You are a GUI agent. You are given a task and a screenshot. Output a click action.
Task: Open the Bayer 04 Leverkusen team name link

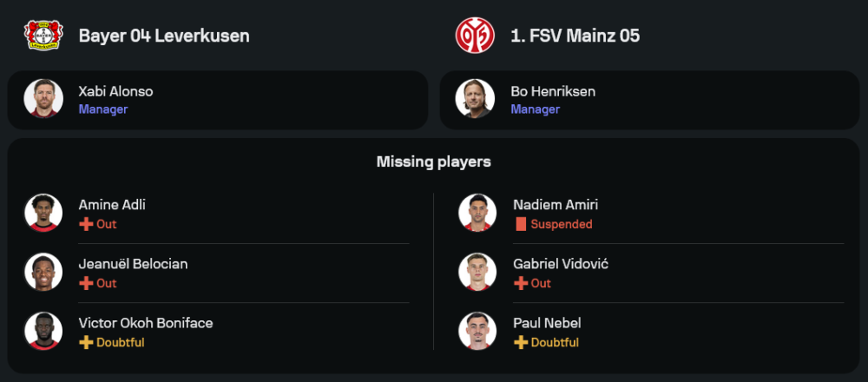[164, 36]
